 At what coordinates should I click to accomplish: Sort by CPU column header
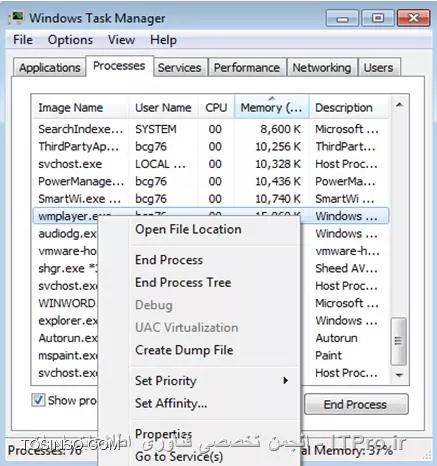[216, 108]
